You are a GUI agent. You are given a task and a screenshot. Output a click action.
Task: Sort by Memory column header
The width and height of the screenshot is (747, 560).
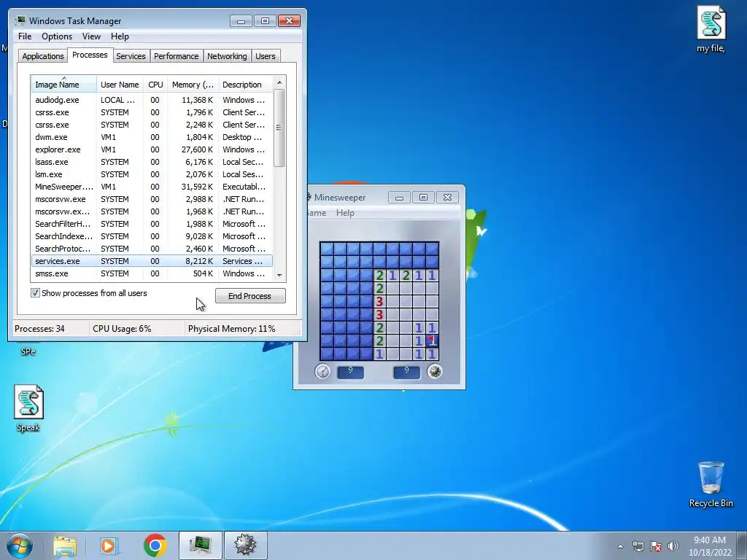click(x=193, y=85)
